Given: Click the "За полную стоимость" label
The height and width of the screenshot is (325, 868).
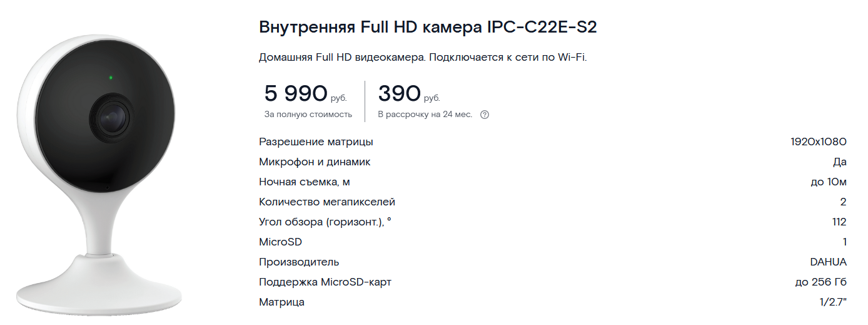Looking at the screenshot, I should pyautogui.click(x=308, y=115).
